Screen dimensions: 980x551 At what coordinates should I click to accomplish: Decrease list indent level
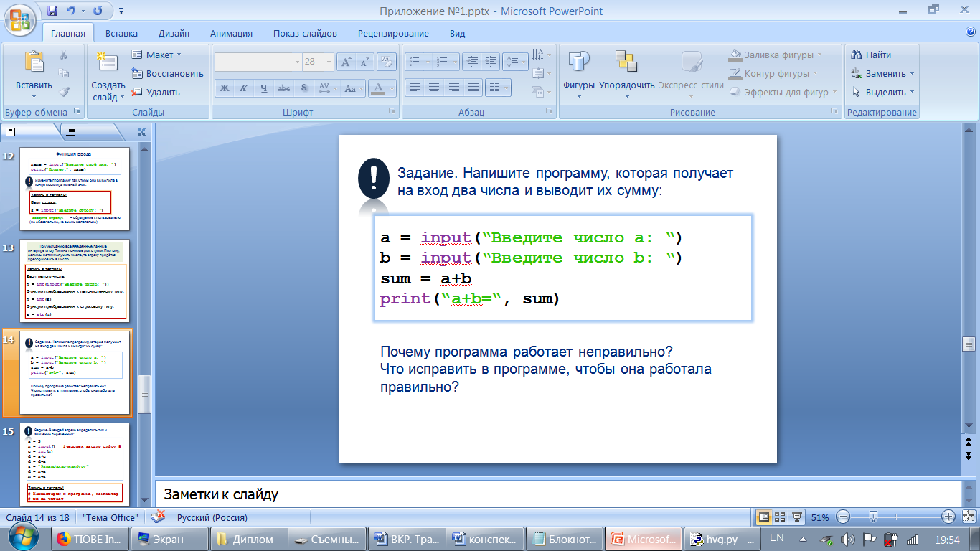pos(471,62)
